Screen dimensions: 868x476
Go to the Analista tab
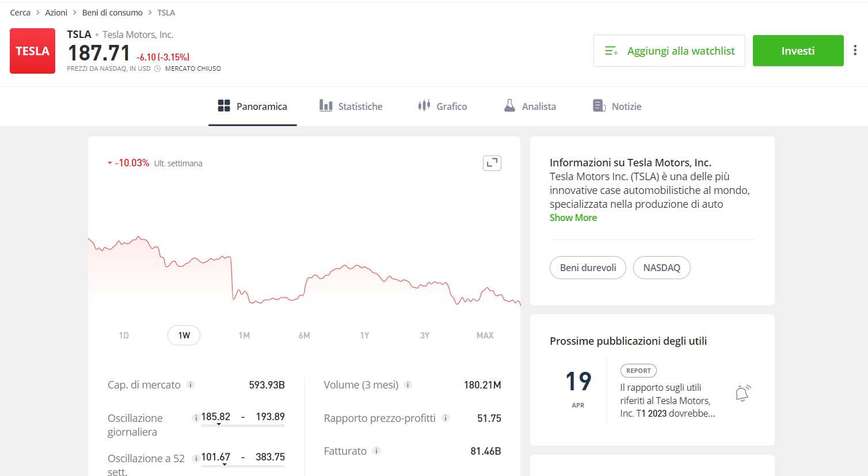coord(530,106)
